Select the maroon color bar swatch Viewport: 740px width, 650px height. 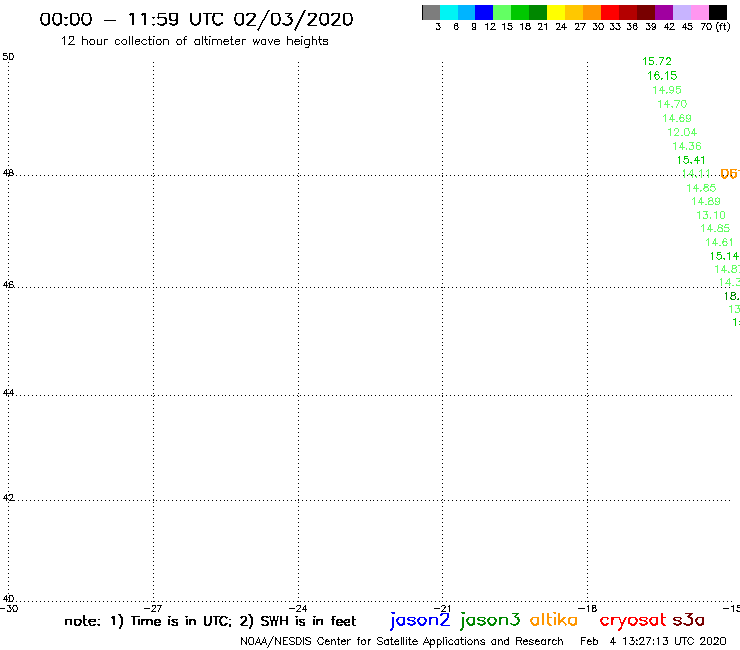click(x=646, y=12)
